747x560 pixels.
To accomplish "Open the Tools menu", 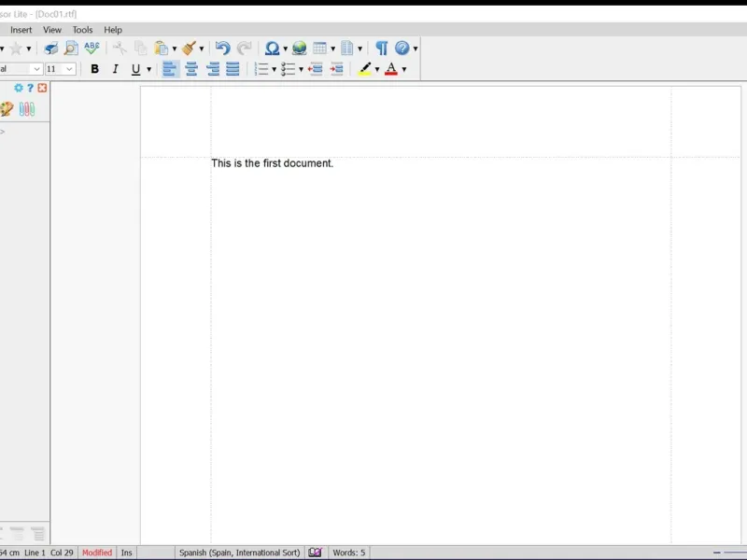I will [x=82, y=30].
